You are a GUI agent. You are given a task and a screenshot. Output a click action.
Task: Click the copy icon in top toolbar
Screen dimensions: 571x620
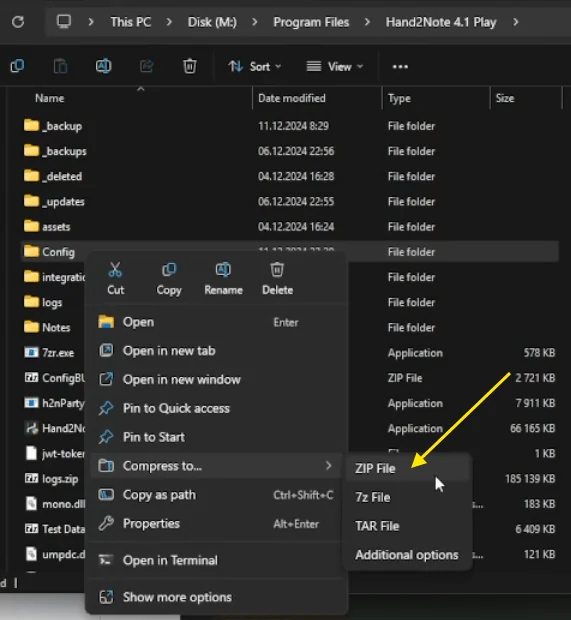(17, 66)
